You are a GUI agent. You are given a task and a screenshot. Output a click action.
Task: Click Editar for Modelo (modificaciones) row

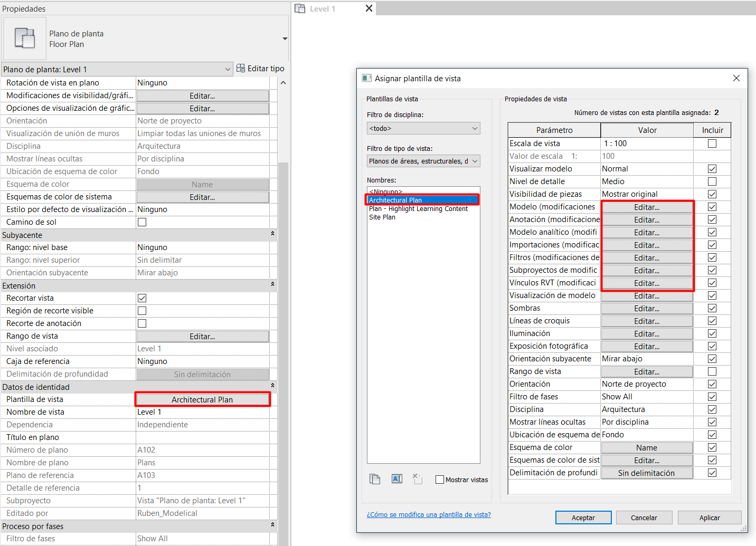pos(647,207)
